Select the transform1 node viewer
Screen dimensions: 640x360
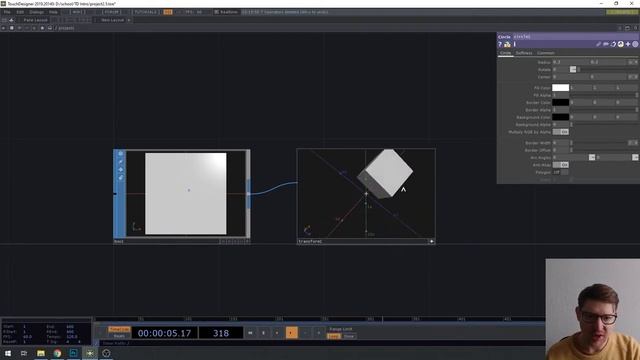click(366, 193)
